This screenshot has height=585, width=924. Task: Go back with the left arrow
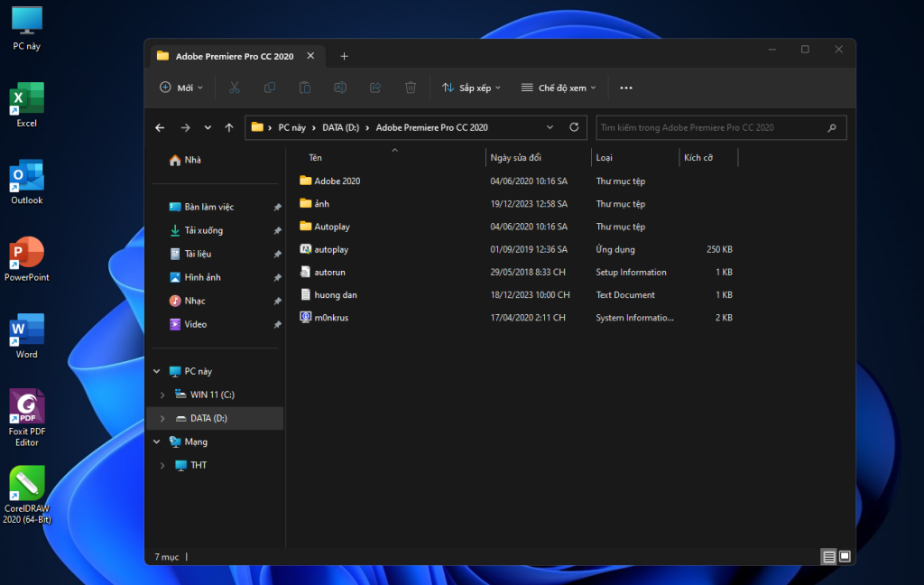point(160,127)
